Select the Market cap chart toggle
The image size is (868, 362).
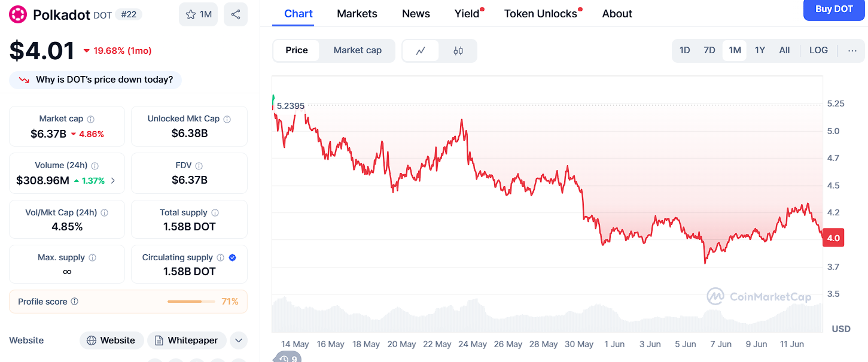pos(357,50)
